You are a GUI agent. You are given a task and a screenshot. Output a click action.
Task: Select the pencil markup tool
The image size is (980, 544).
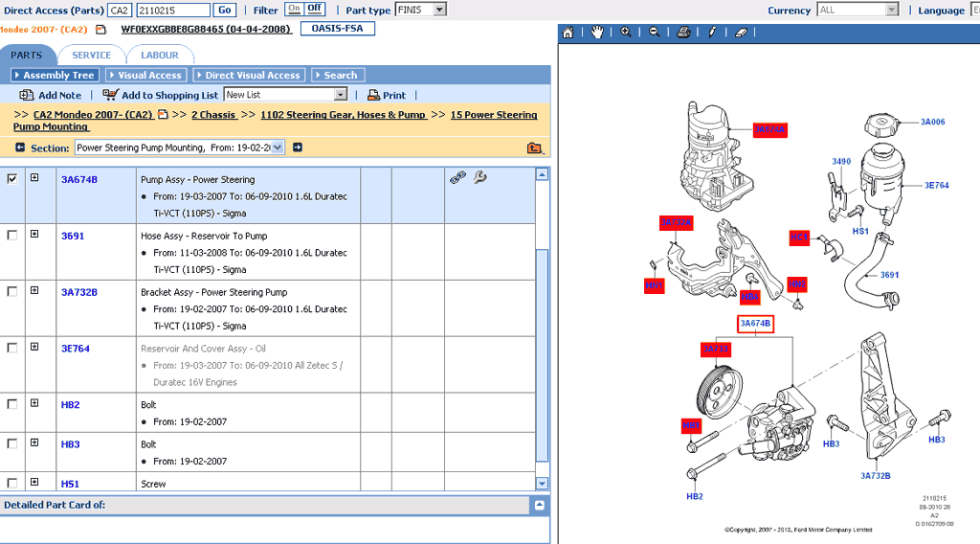click(712, 33)
